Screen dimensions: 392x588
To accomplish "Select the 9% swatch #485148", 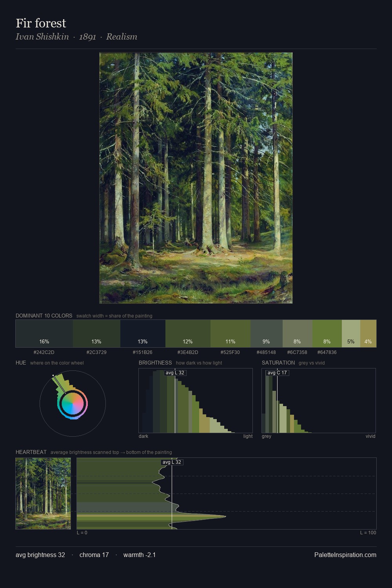I will pos(267,334).
